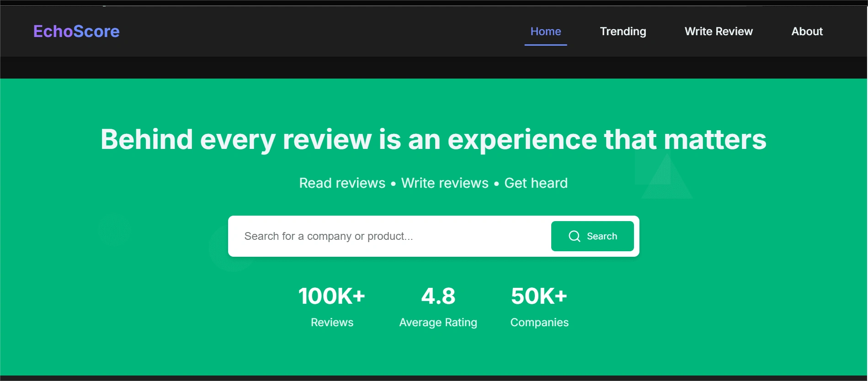Click the Reviews stat label
868x381 pixels.
(332, 323)
